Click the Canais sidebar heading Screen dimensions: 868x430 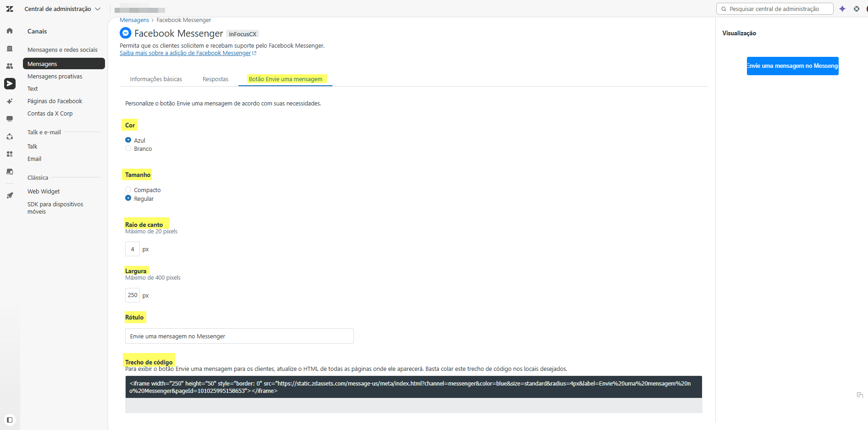[x=37, y=31]
